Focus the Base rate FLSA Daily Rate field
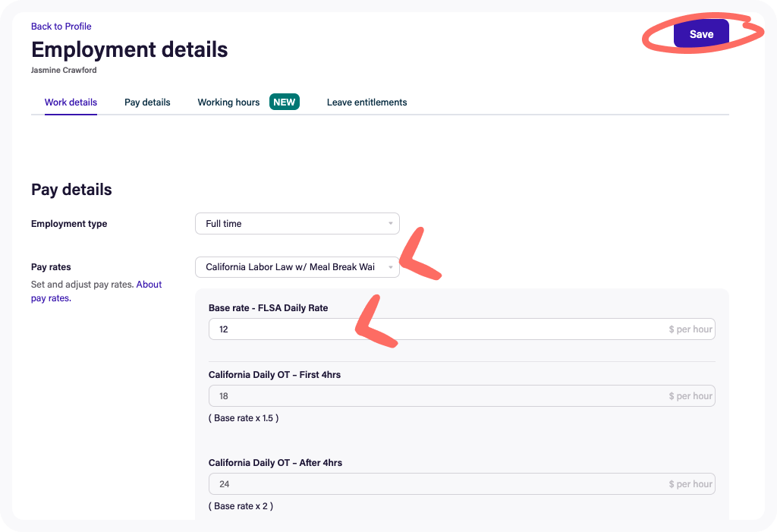Image resolution: width=777 pixels, height=532 pixels. [462, 329]
